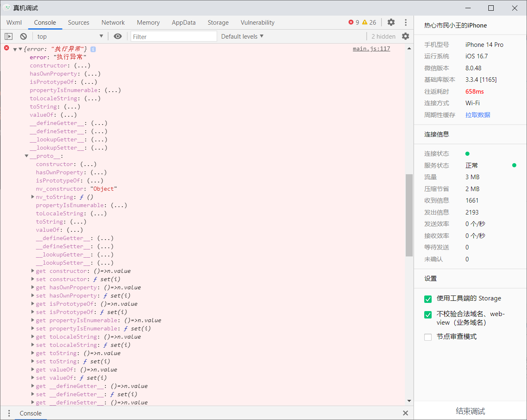Open the Storage tab

pyautogui.click(x=218, y=23)
